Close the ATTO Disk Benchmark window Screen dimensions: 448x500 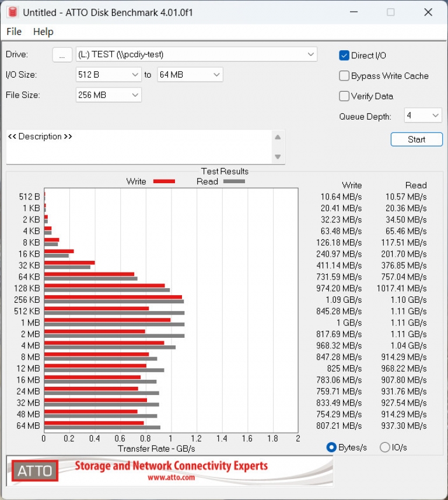(x=428, y=12)
